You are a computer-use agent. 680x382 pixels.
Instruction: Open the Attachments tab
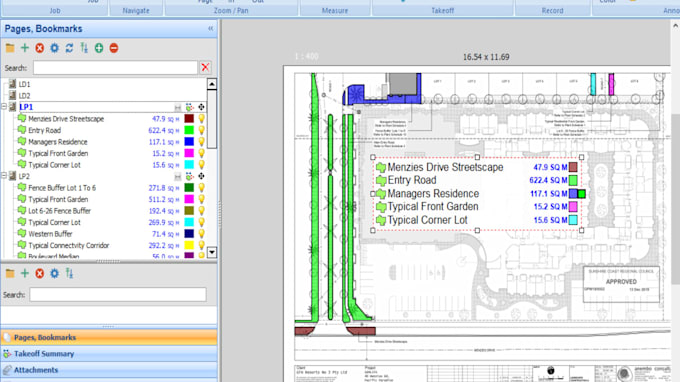click(x=109, y=370)
